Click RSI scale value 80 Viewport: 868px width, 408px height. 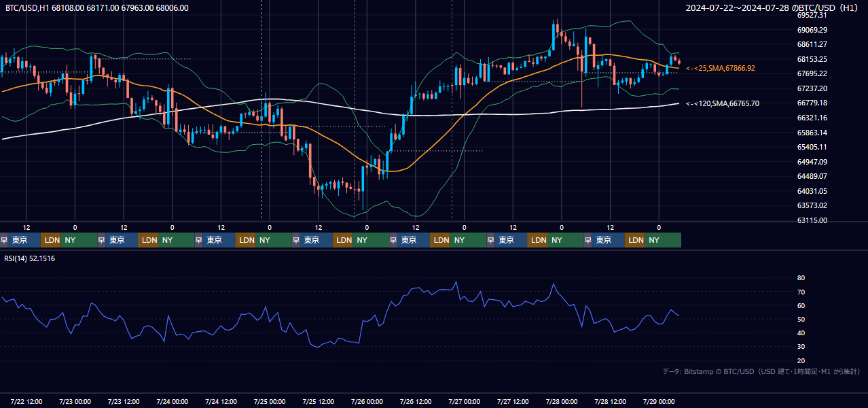801,278
